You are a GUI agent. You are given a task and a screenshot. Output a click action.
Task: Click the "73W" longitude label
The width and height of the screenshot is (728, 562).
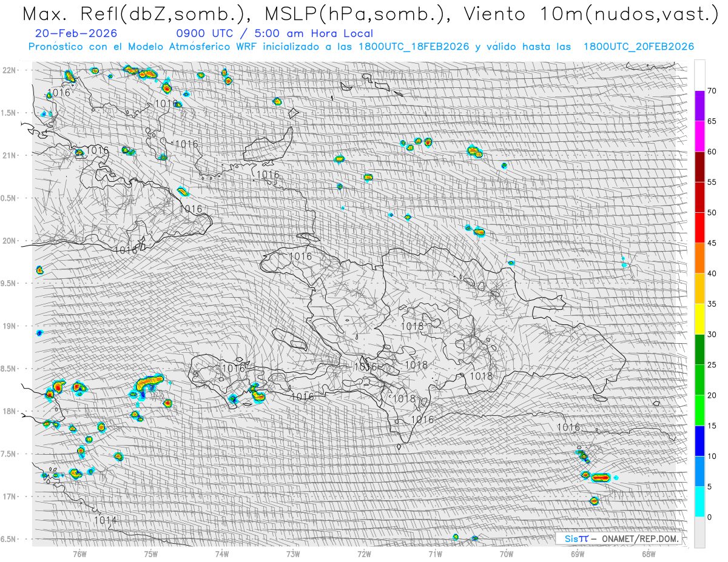tap(293, 553)
